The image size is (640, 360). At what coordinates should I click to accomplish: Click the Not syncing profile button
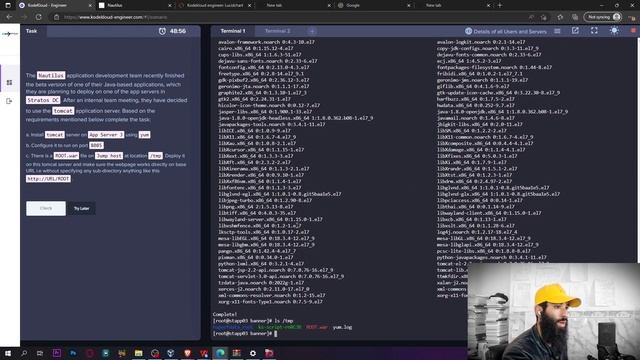(603, 17)
